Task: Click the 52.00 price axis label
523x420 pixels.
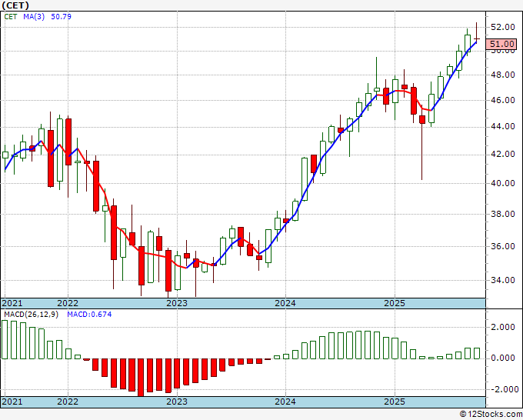Action: pyautogui.click(x=502, y=27)
